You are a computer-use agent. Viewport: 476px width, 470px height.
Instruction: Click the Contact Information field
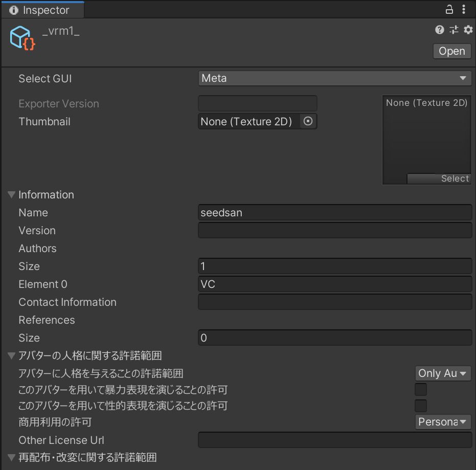point(335,302)
